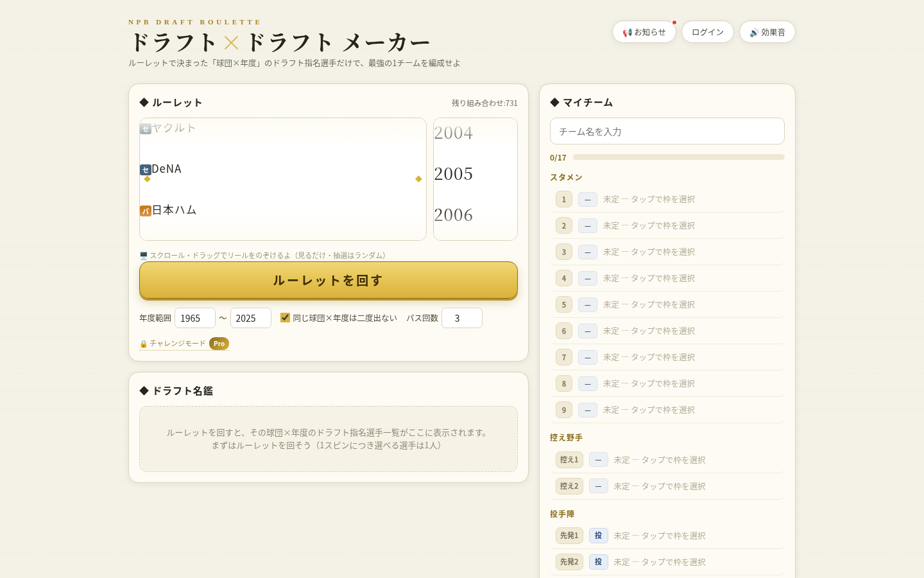Viewport: 924px width, 578px height.
Task: Click year 2005 in the year reel
Action: (454, 174)
